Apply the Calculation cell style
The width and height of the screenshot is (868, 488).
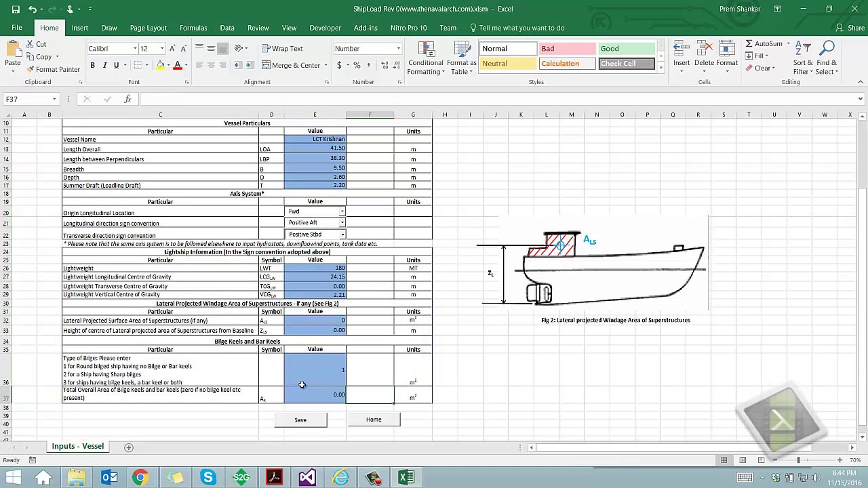(567, 63)
